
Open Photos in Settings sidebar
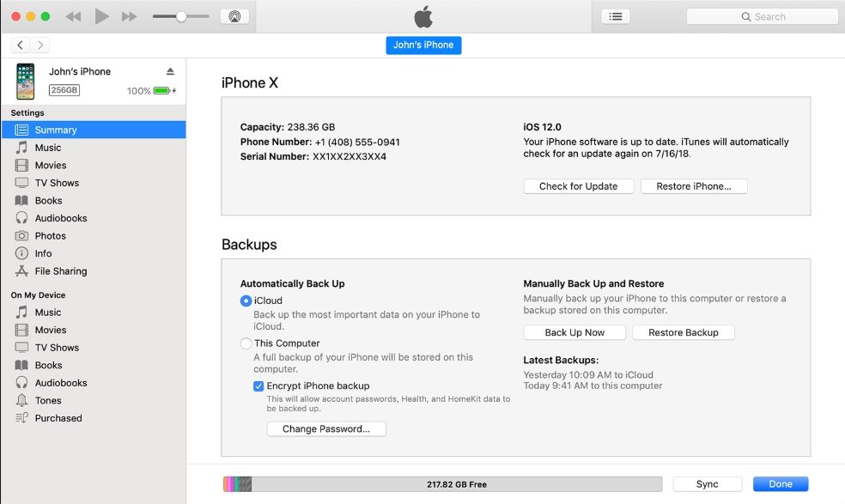click(x=50, y=236)
